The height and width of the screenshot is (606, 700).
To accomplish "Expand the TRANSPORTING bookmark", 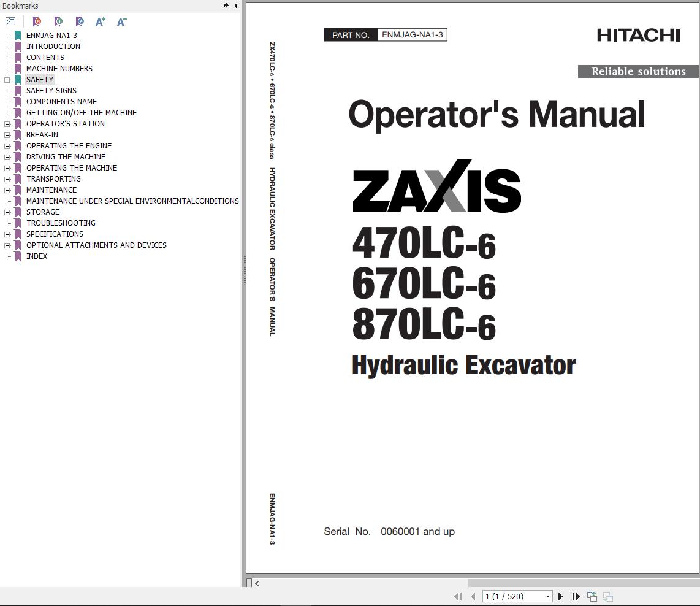I will click(7, 179).
